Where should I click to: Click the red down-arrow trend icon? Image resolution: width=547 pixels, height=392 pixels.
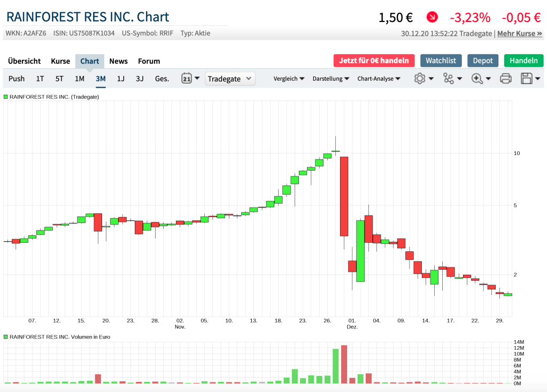pyautogui.click(x=432, y=17)
